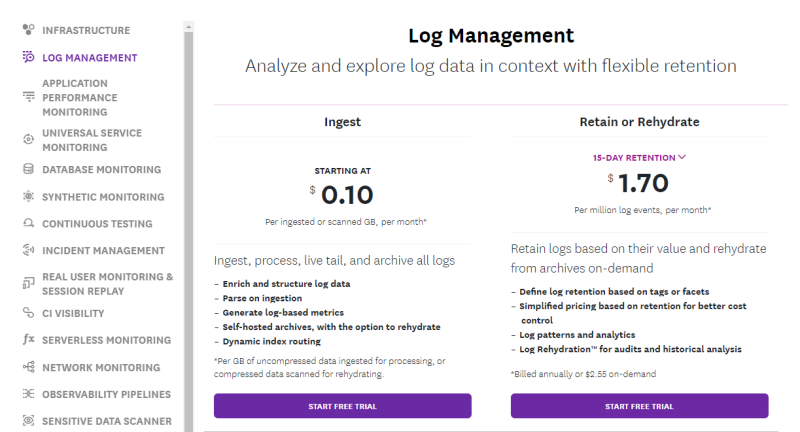Open the 15-day retention dropdown

point(639,157)
